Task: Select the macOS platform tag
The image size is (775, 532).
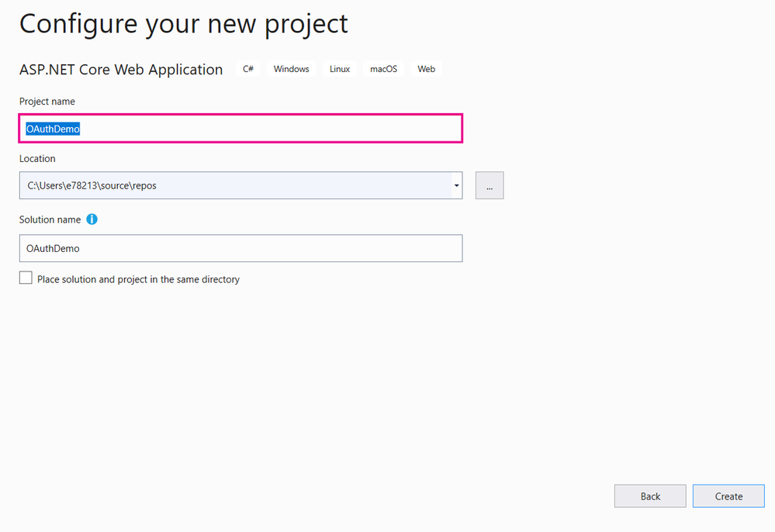Action: (383, 68)
